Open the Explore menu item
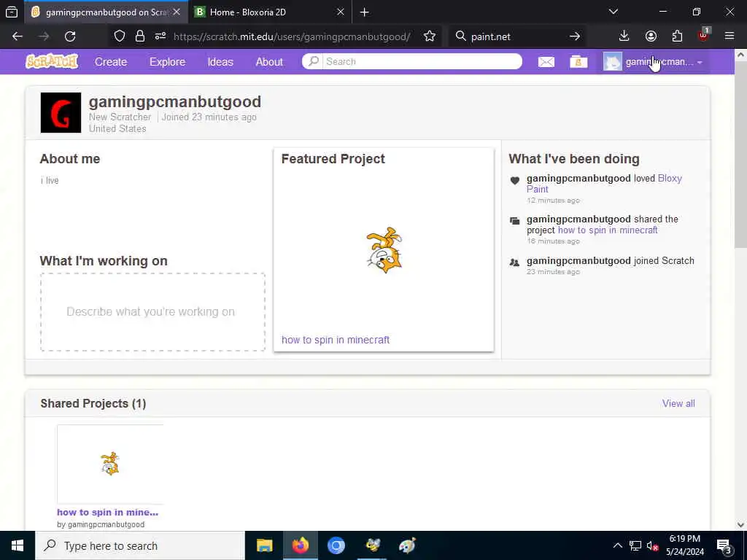This screenshot has width=747, height=560. coord(167,62)
